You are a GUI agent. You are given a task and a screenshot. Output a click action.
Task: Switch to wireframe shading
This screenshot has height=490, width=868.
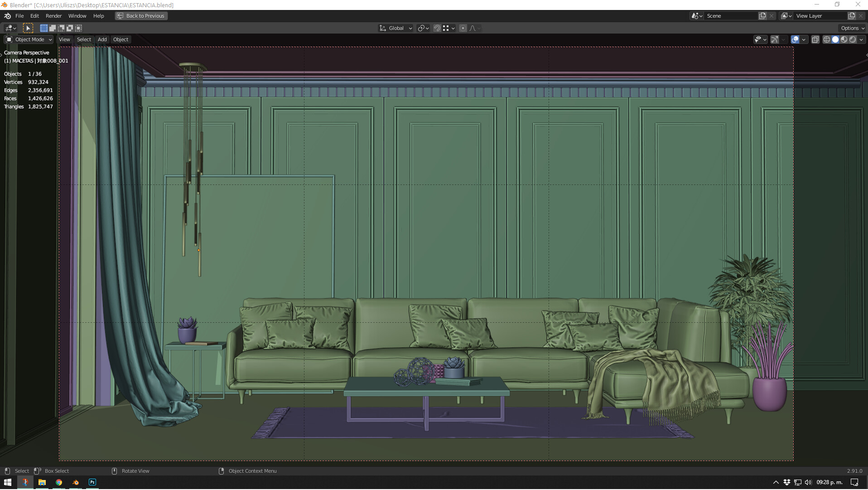click(x=827, y=39)
